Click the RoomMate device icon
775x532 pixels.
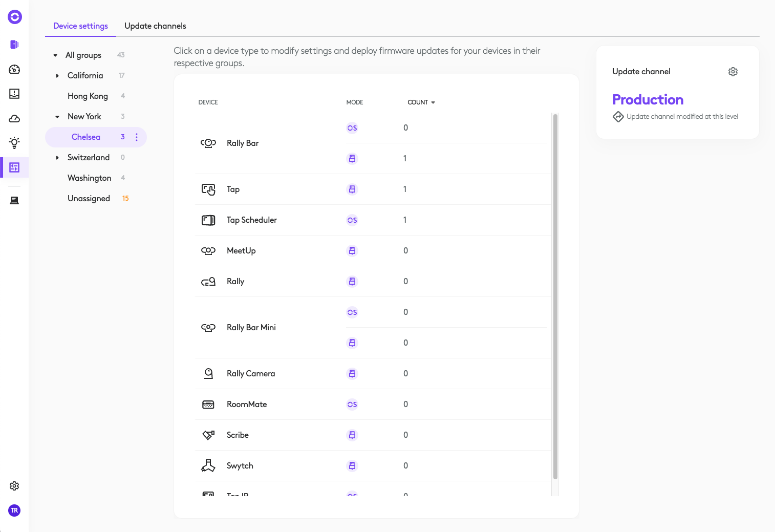pos(208,405)
